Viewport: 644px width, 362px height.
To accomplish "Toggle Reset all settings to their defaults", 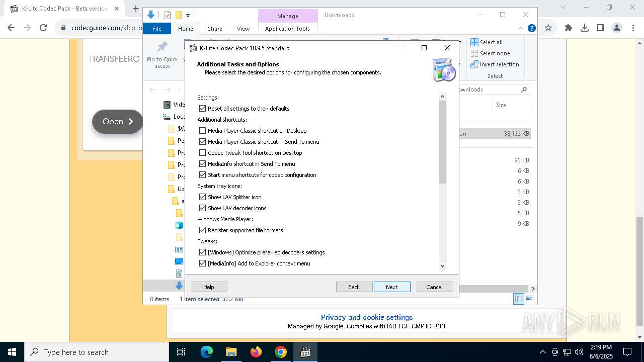I will click(x=202, y=109).
